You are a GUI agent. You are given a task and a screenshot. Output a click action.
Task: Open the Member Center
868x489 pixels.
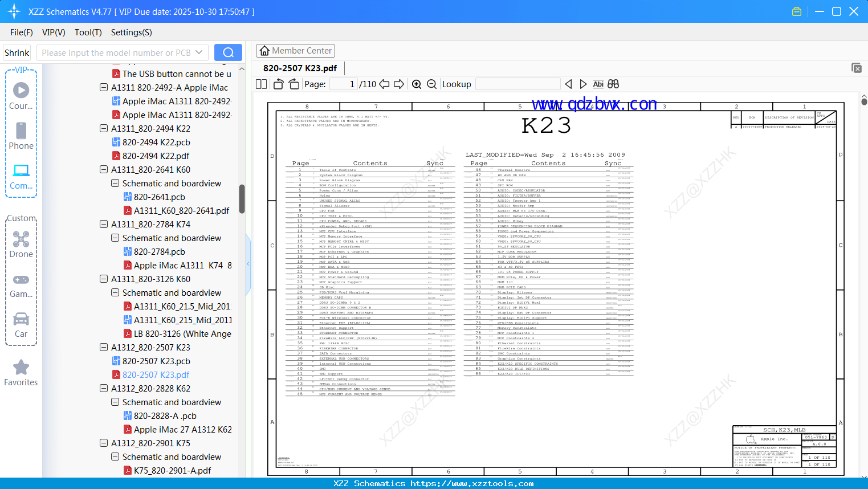(x=295, y=51)
